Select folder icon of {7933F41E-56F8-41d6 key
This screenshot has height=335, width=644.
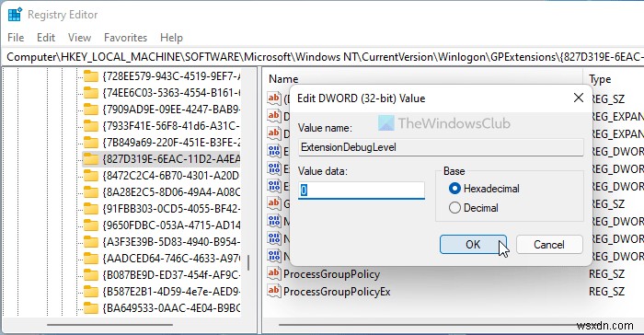91,126
